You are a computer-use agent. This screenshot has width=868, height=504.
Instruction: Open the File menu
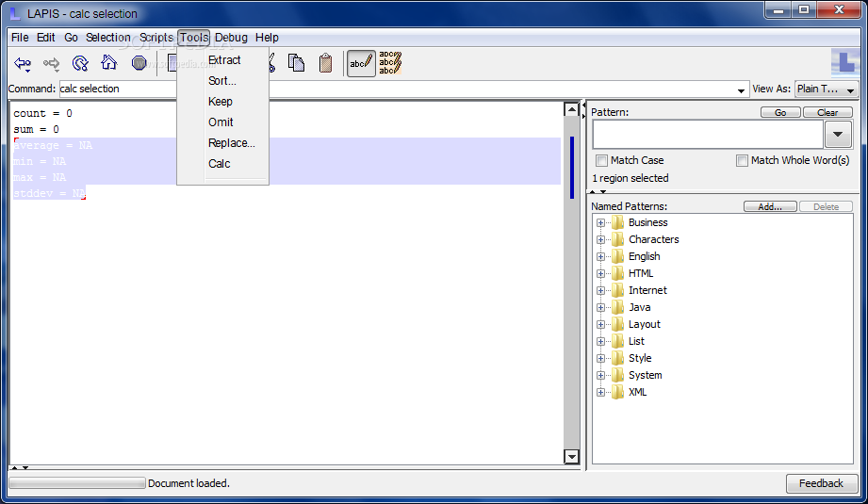coord(20,38)
